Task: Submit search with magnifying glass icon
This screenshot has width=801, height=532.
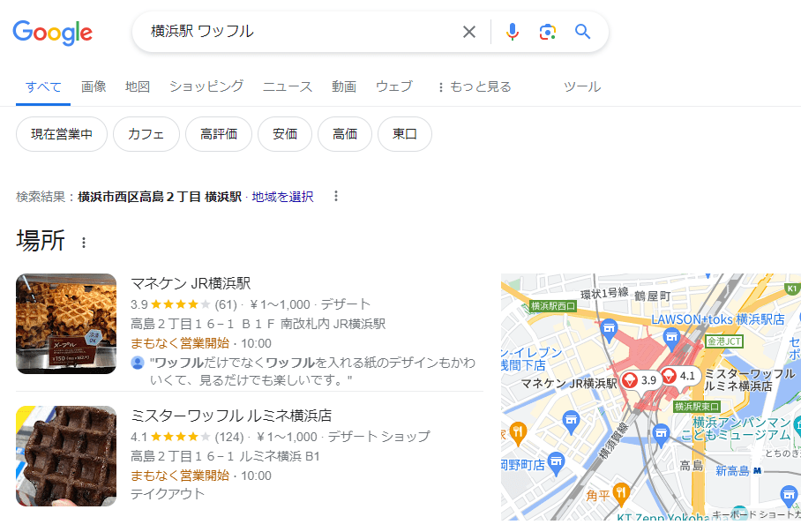Action: pyautogui.click(x=582, y=32)
